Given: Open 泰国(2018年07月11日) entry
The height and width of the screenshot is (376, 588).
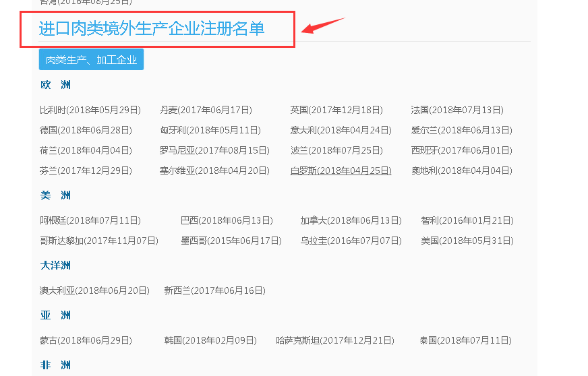Looking at the screenshot, I should click(x=466, y=340).
